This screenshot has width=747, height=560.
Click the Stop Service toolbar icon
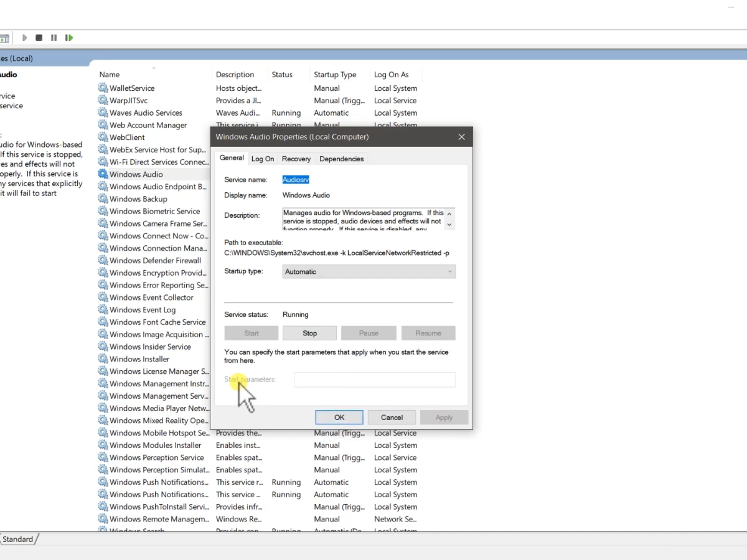click(39, 38)
